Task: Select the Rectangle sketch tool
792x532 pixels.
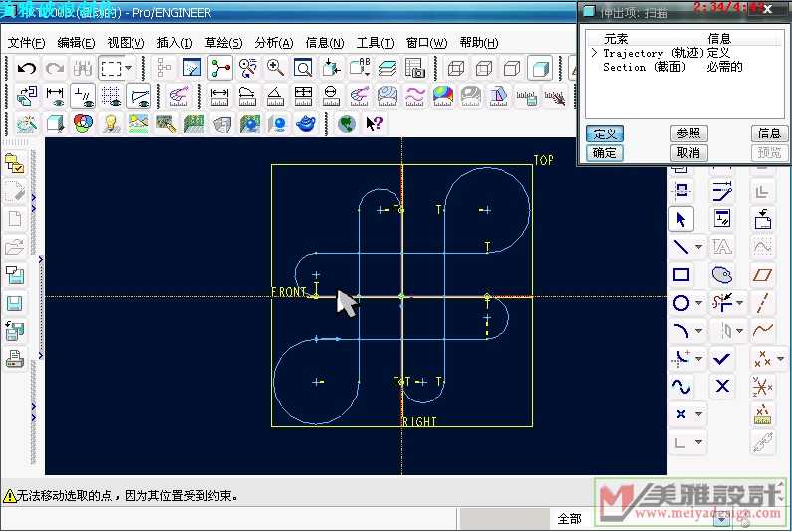Action: coord(681,275)
